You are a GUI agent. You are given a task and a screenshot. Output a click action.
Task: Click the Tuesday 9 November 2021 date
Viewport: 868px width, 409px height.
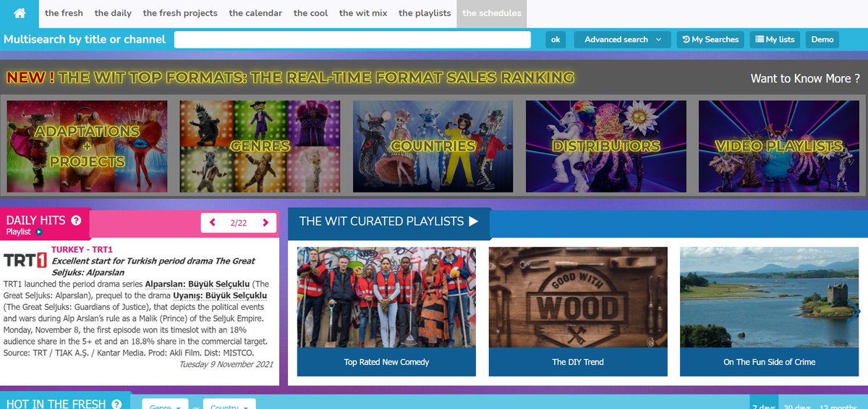coord(226,364)
